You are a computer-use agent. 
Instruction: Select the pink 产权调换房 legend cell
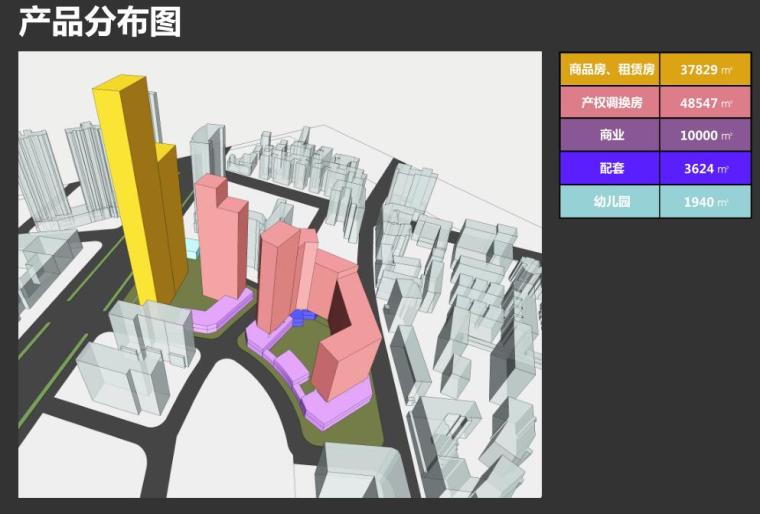coord(610,103)
